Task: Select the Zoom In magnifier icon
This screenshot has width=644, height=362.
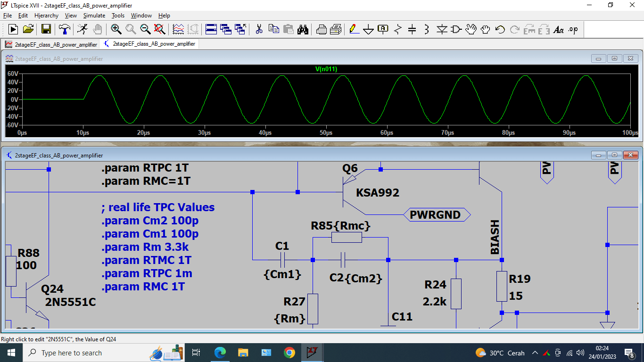Action: [116, 29]
